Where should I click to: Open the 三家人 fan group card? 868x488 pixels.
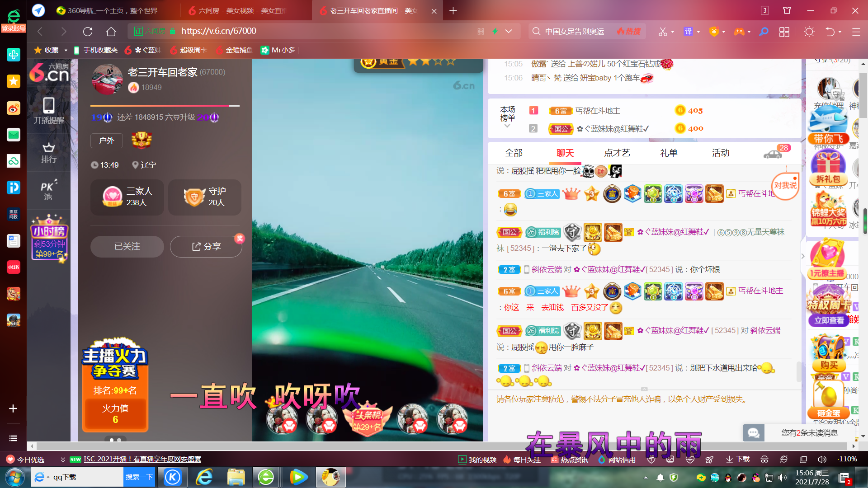128,197
